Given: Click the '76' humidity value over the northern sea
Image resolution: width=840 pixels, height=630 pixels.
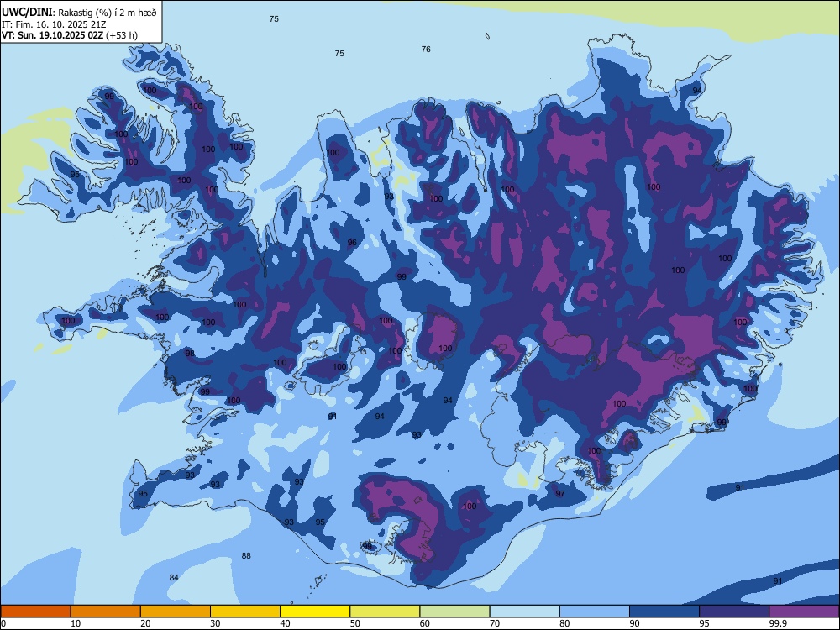Looking at the screenshot, I should (426, 50).
